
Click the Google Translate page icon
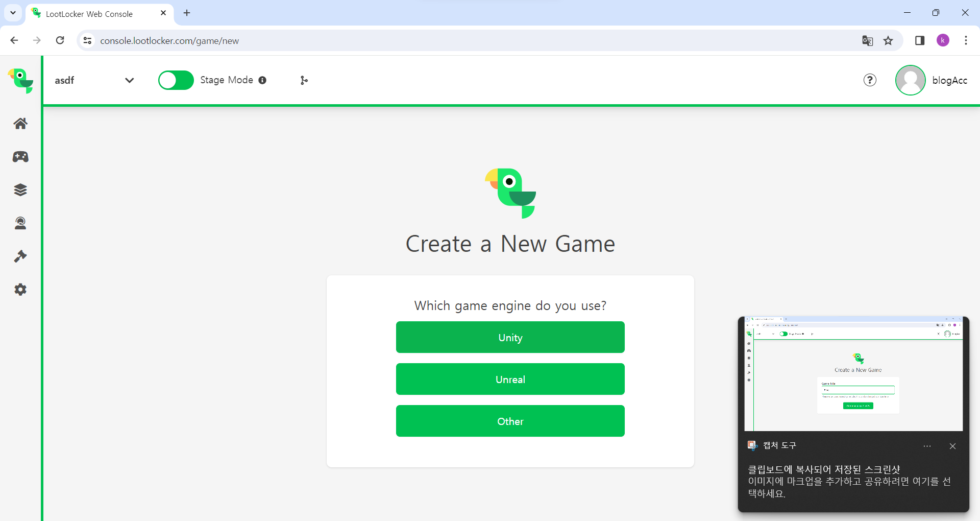click(867, 40)
